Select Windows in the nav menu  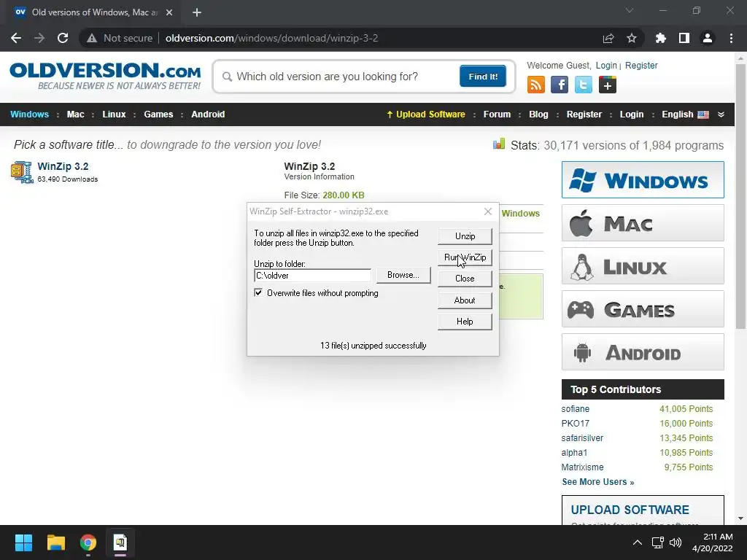(29, 114)
